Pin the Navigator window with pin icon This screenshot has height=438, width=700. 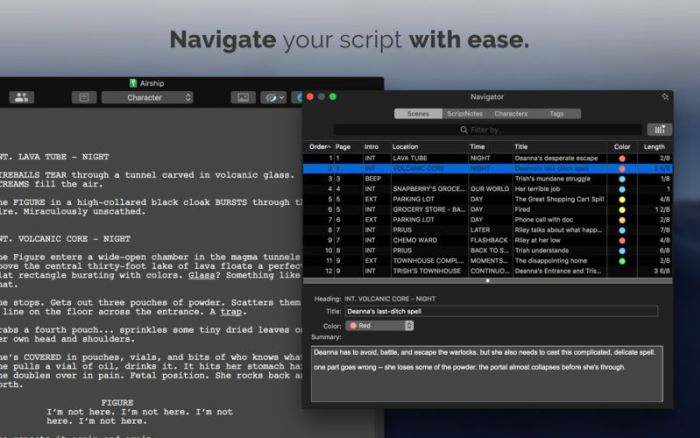pyautogui.click(x=665, y=96)
